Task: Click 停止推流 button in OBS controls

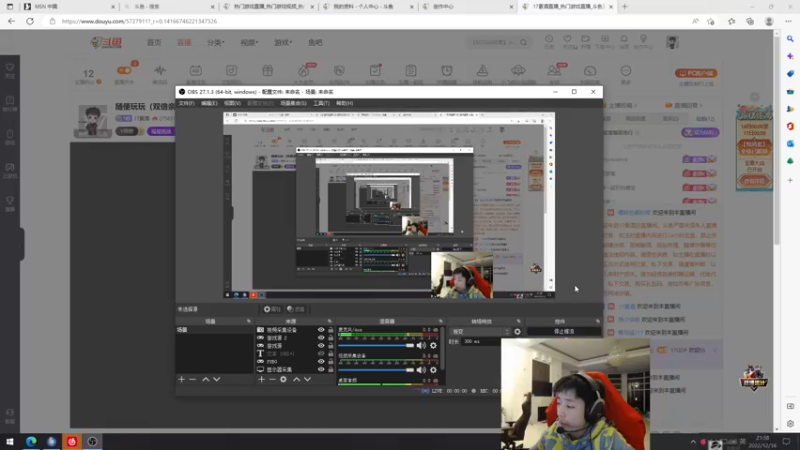Action: (x=564, y=332)
